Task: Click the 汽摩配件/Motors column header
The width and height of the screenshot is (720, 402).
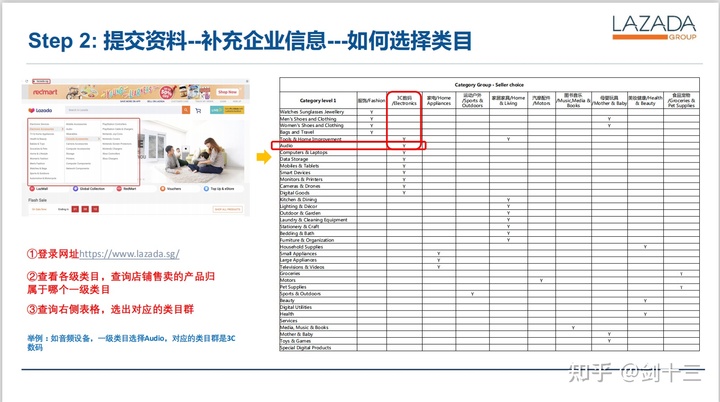Action: [x=541, y=100]
